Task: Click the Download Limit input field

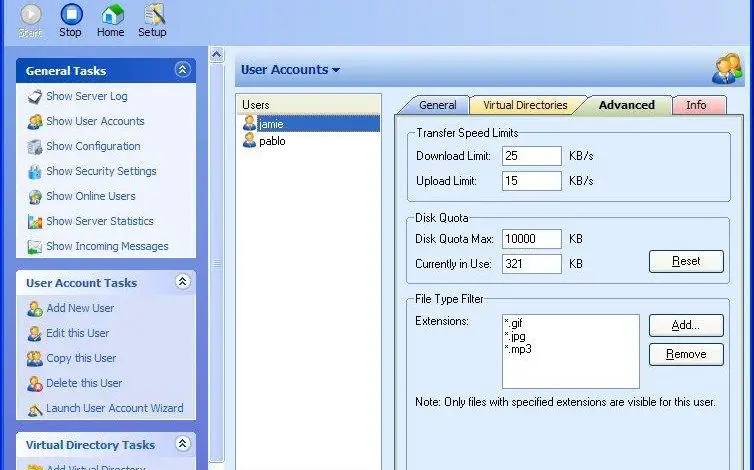Action: pos(531,156)
